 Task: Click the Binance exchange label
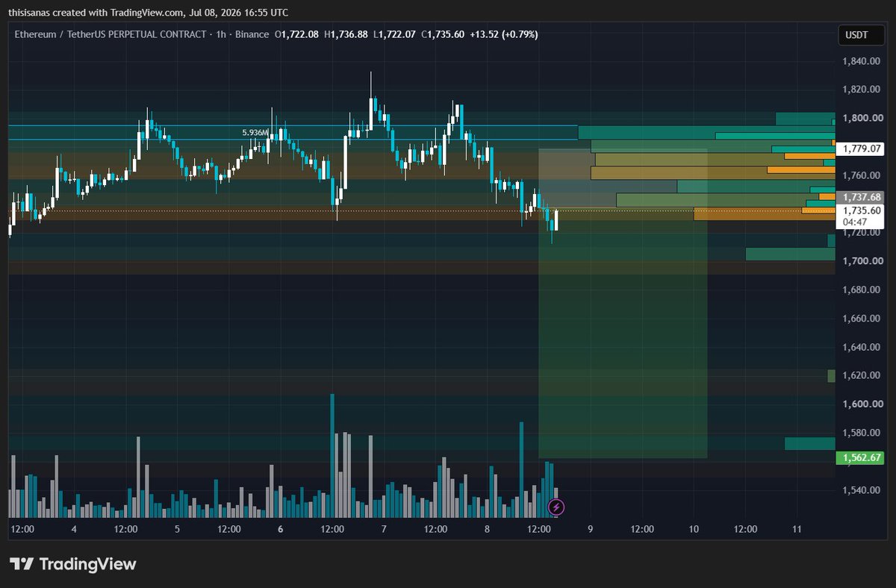coord(252,34)
